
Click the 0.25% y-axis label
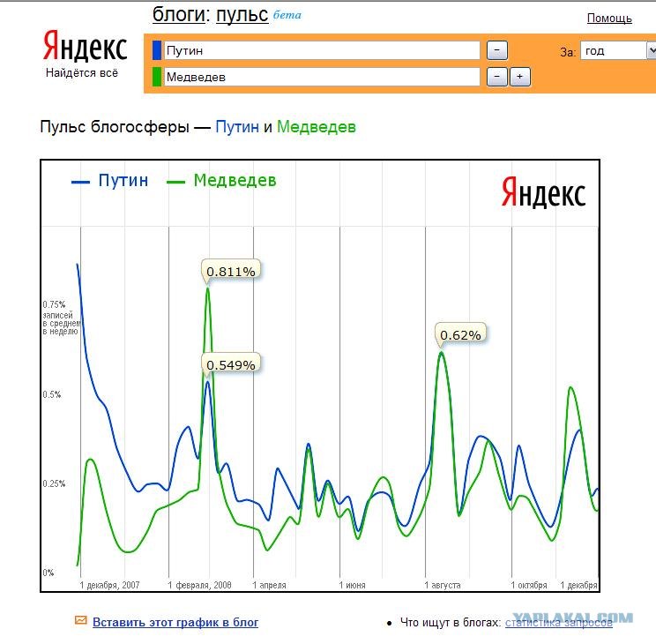(54, 483)
